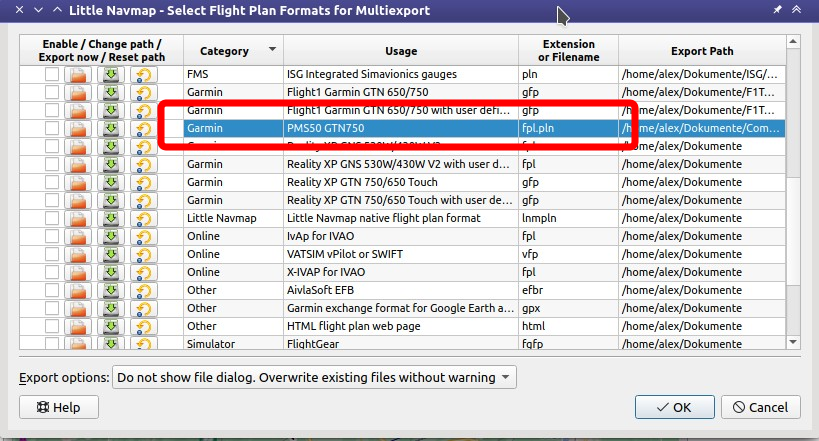Select the FlightGear usage cell
This screenshot has height=441, width=819.
(401, 343)
